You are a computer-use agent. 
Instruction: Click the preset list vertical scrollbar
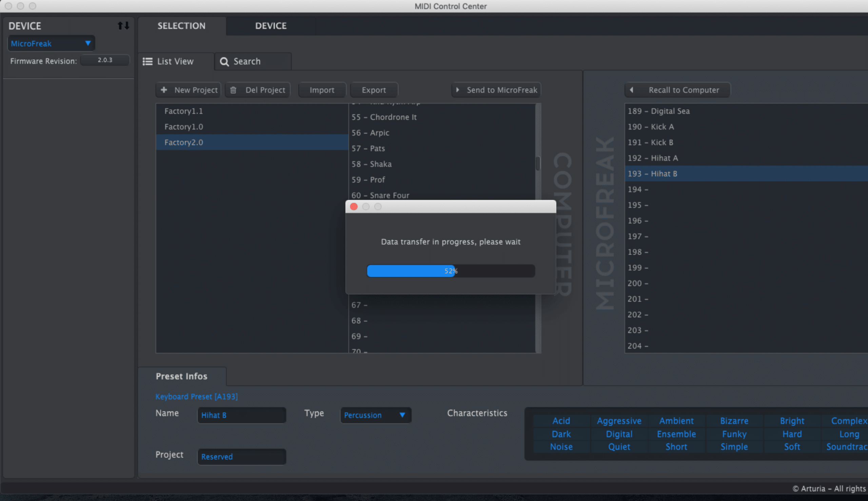(x=538, y=163)
